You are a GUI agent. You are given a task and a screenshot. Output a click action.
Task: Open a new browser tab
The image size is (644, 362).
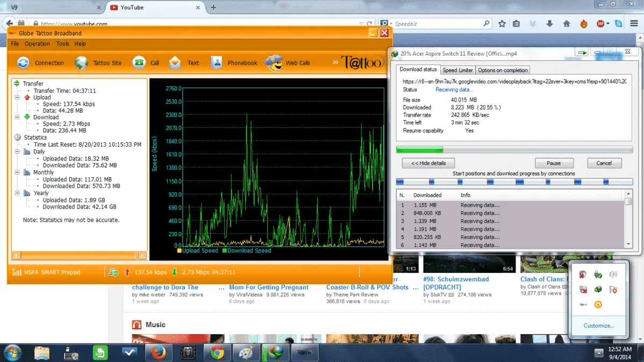pyautogui.click(x=213, y=8)
